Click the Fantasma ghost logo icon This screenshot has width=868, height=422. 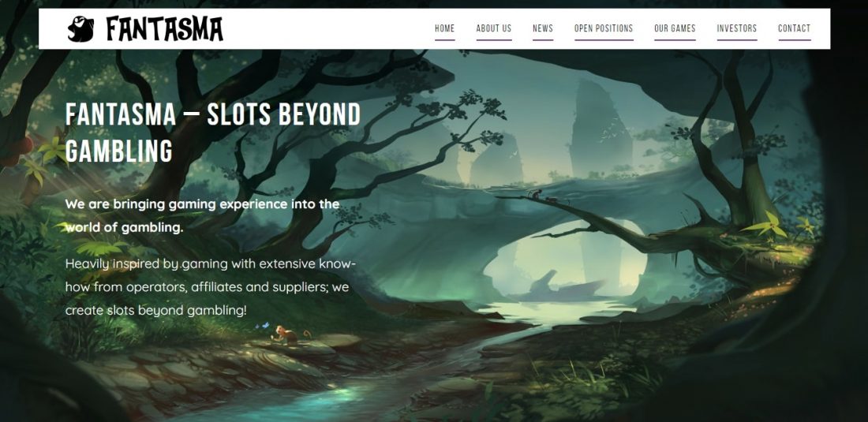pyautogui.click(x=80, y=28)
